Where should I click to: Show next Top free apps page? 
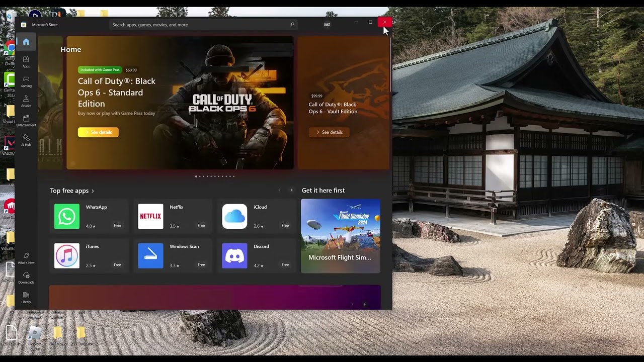tap(292, 190)
